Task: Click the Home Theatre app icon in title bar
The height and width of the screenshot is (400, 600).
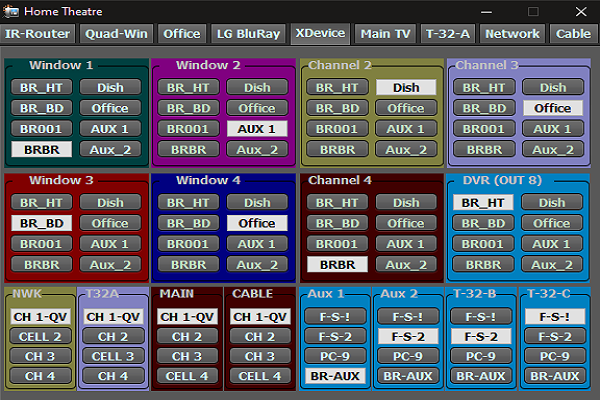Action: pyautogui.click(x=13, y=11)
